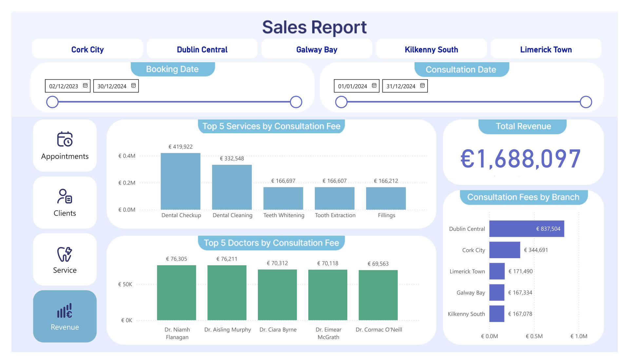
Task: Click the total revenue value €1,688,097
Action: coord(521,159)
